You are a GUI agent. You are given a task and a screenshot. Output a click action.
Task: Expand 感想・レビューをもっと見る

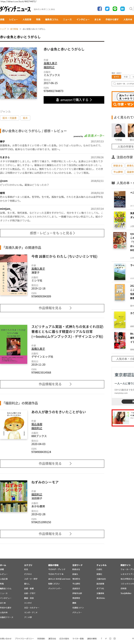point(52,233)
